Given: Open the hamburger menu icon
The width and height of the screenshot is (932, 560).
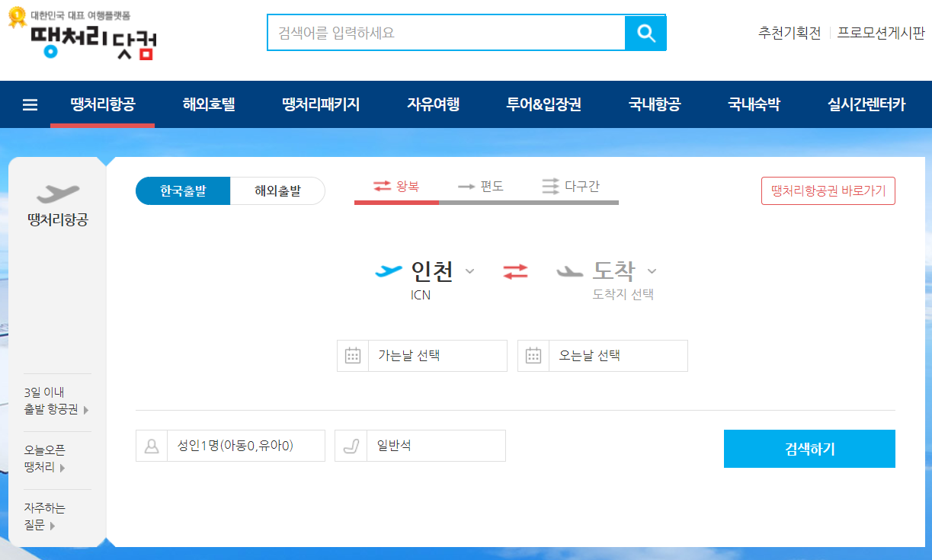Looking at the screenshot, I should pyautogui.click(x=30, y=105).
